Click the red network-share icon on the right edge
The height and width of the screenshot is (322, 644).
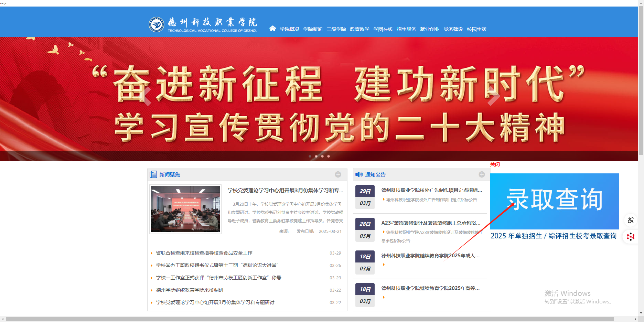(631, 237)
